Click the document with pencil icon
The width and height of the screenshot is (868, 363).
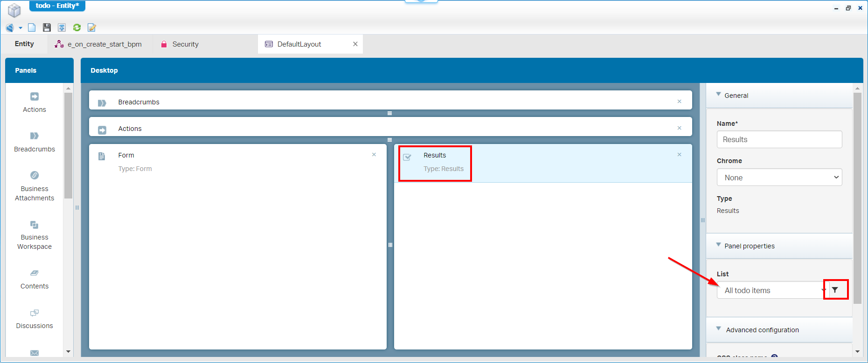[92, 27]
